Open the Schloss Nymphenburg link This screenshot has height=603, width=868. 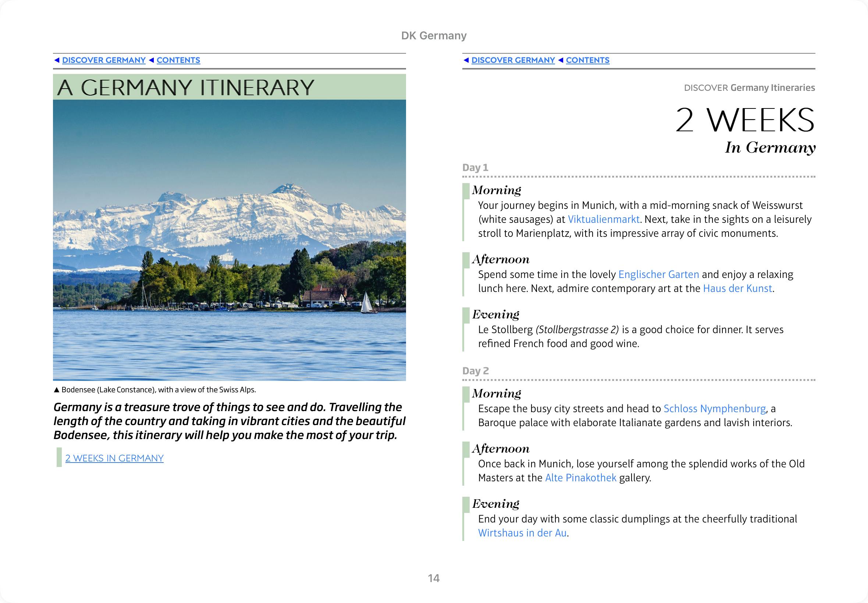[715, 408]
